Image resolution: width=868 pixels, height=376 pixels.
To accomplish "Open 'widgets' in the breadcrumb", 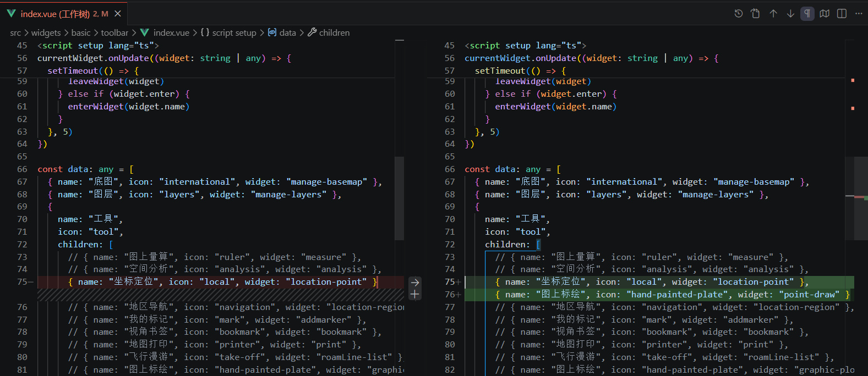I will [x=46, y=33].
